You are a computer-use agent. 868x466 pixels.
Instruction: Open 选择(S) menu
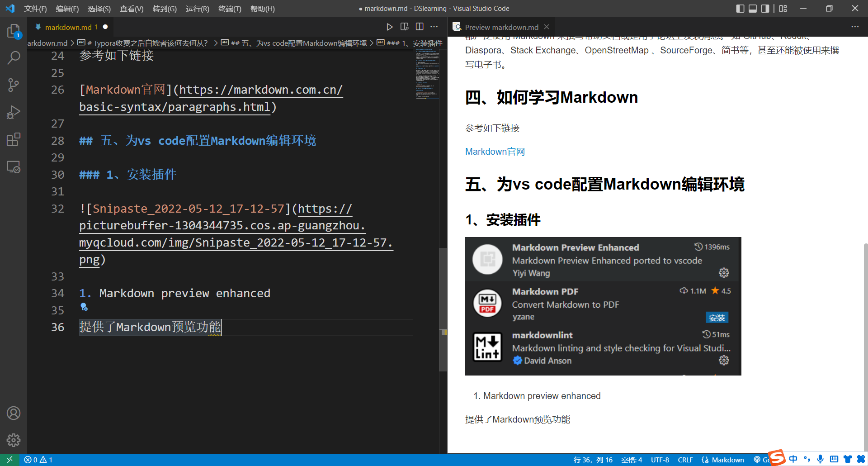pyautogui.click(x=99, y=9)
